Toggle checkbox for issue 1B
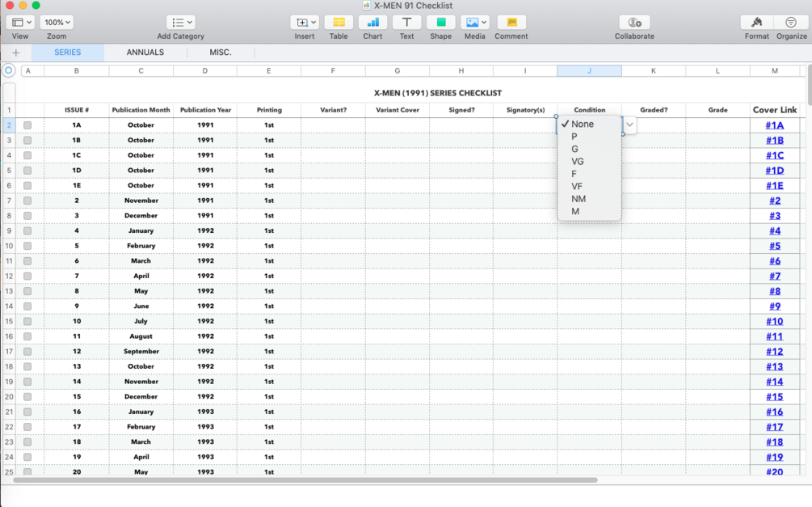The image size is (812, 507). pyautogui.click(x=27, y=140)
